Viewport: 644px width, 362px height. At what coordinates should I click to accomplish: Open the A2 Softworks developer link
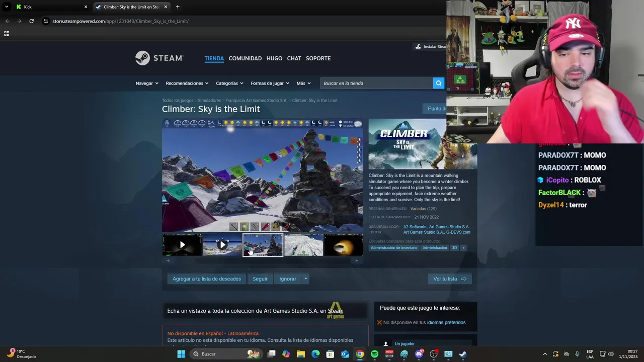coord(415,227)
